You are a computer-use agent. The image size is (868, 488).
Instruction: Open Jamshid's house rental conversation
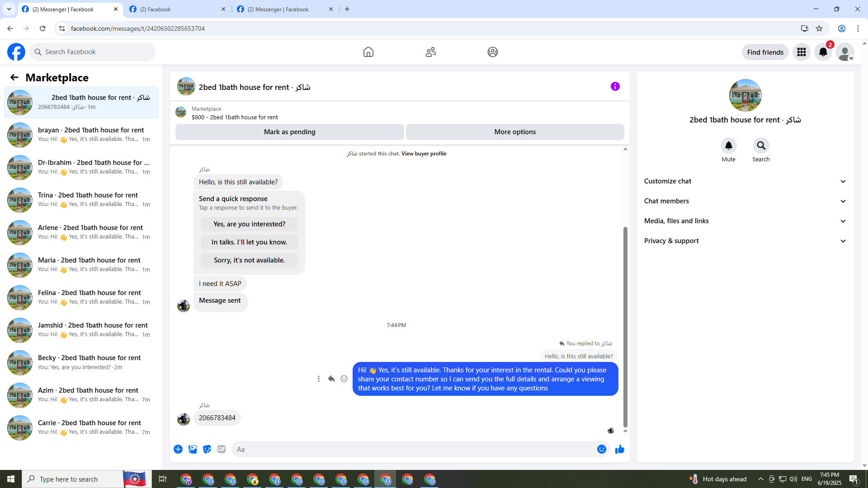81,330
